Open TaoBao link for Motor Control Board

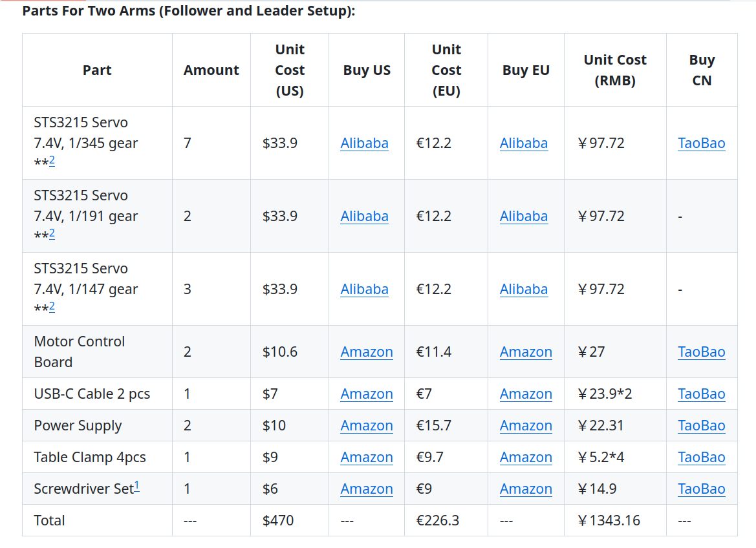tap(701, 352)
